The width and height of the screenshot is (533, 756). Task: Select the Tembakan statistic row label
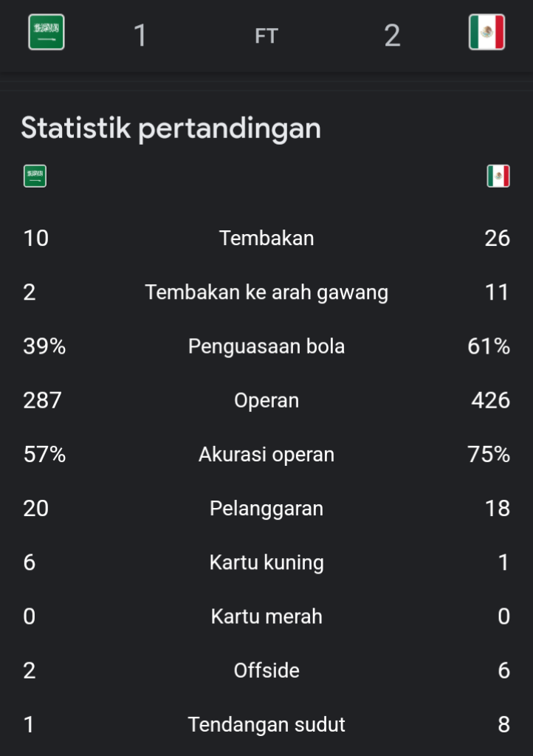266,238
